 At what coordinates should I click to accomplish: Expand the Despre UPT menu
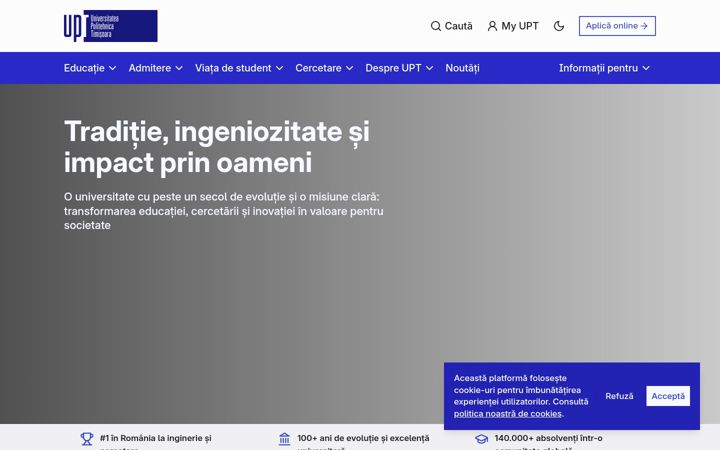pos(399,68)
